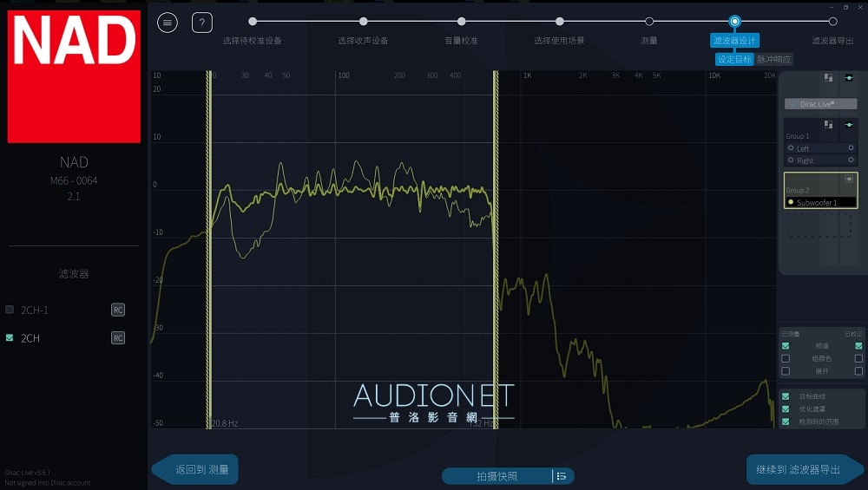Open snapshot list icon beside 拍摄快照
Image resolution: width=868 pixels, height=490 pixels.
click(562, 476)
